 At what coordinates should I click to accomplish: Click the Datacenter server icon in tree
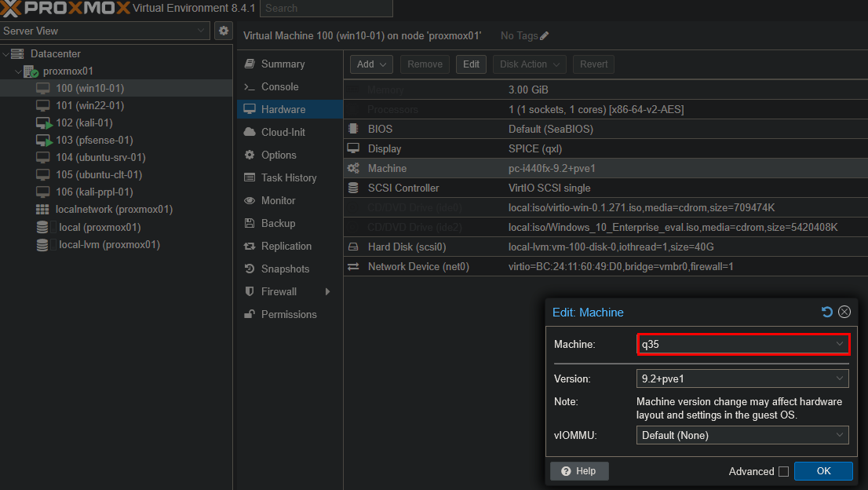point(18,54)
